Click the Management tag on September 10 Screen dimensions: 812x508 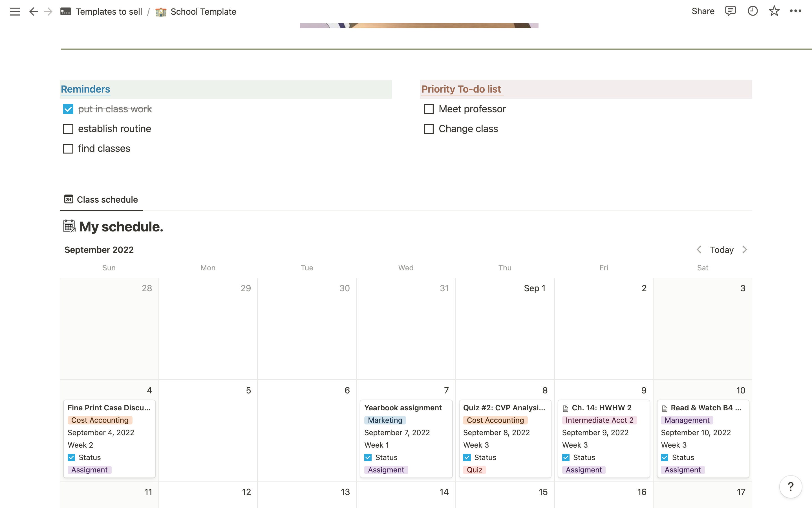(687, 420)
